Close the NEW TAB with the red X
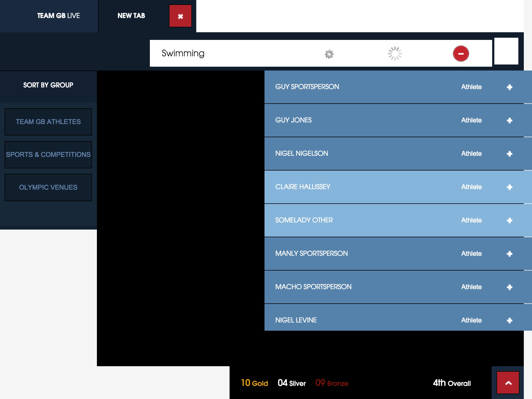The image size is (532, 399). point(180,16)
